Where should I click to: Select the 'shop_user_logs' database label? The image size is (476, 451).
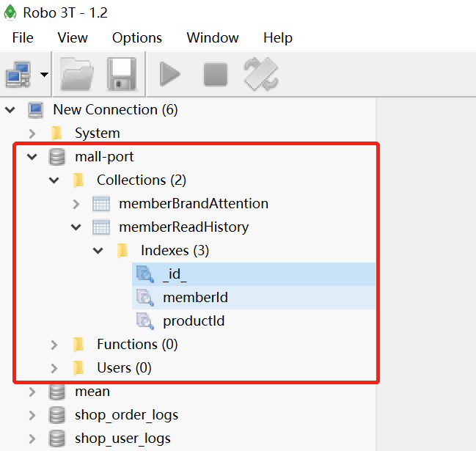click(x=122, y=439)
